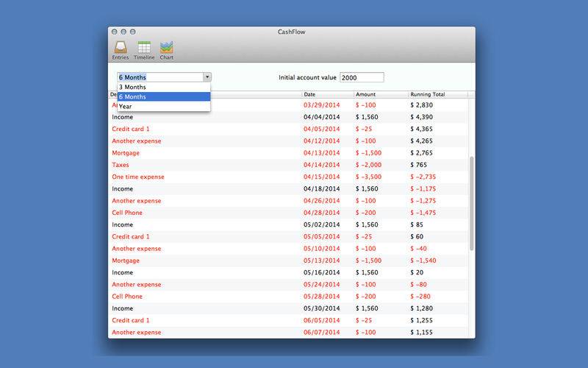588x368 pixels.
Task: Select the Cell Phone row dated 04/28/2014
Action: (288, 213)
